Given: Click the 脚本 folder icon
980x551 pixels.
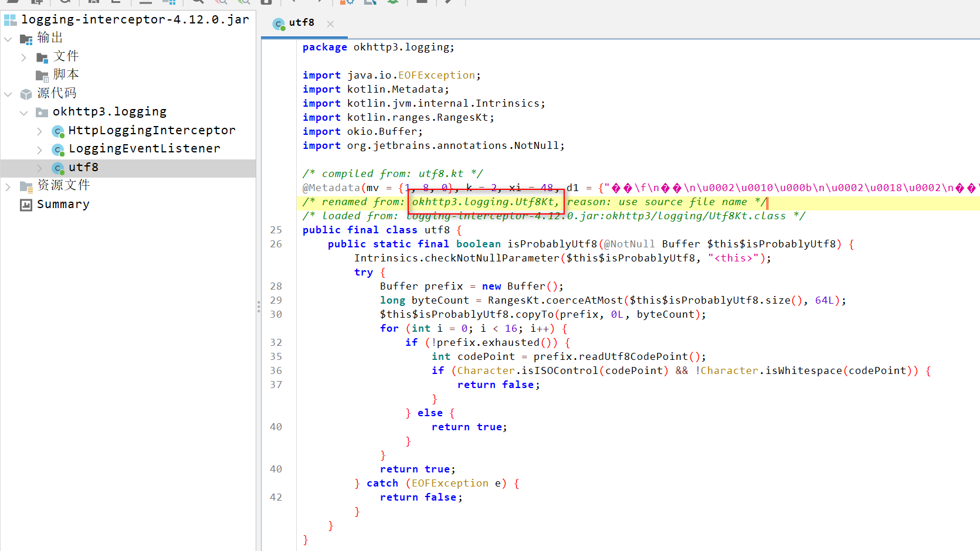Looking at the screenshot, I should (x=42, y=76).
